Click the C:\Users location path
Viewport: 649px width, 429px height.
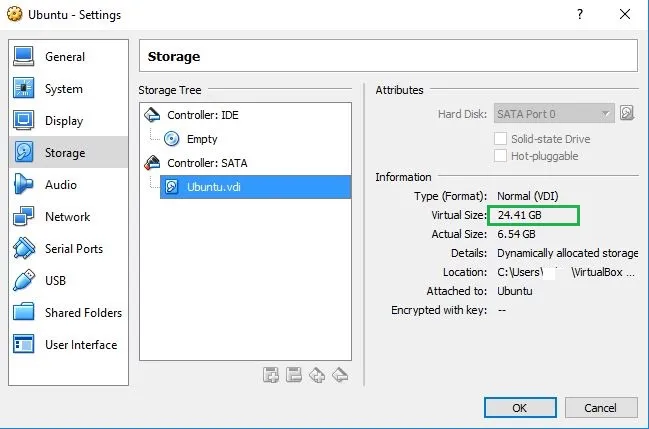[x=566, y=272]
